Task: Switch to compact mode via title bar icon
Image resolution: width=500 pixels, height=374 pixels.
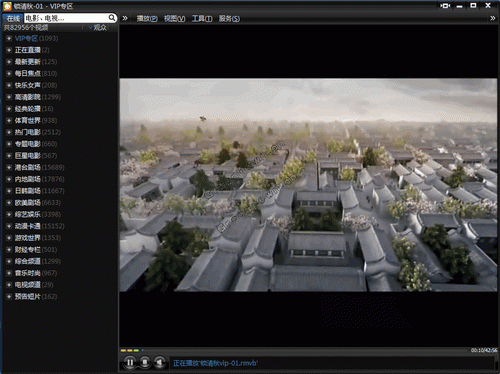Action: pos(445,6)
